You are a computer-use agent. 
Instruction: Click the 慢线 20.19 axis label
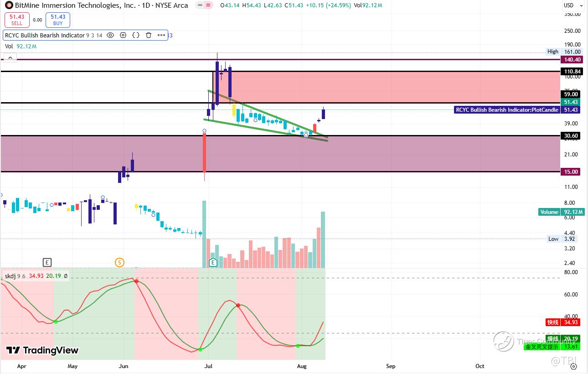pyautogui.click(x=564, y=338)
